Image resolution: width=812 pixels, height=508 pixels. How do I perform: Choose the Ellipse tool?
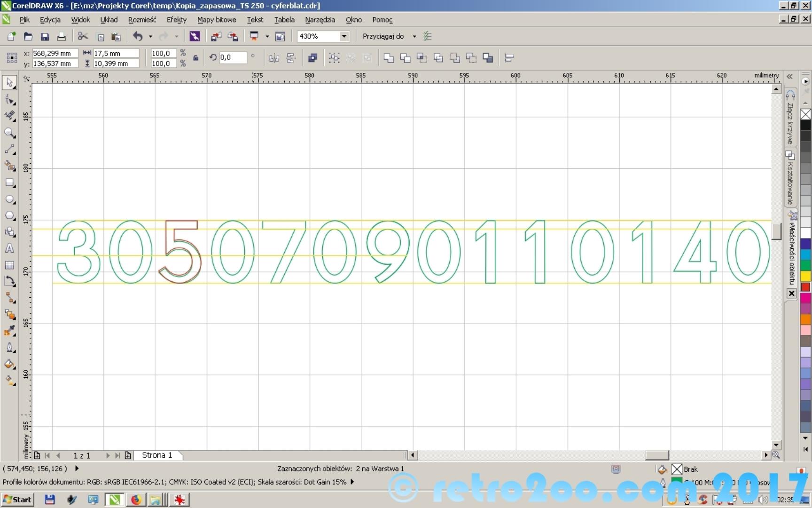point(9,199)
